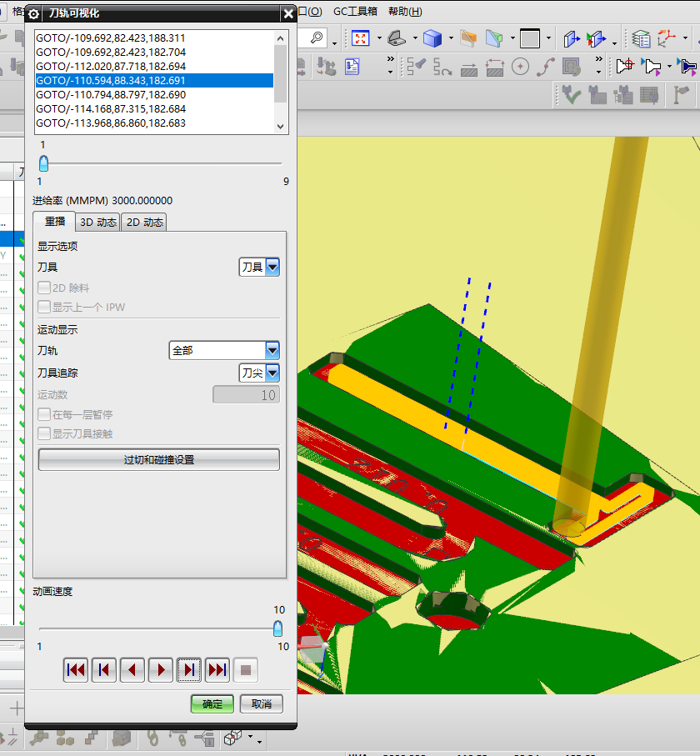Image resolution: width=700 pixels, height=756 pixels.
Task: Click the 过切和碰撞设置 button
Action: click(x=158, y=460)
